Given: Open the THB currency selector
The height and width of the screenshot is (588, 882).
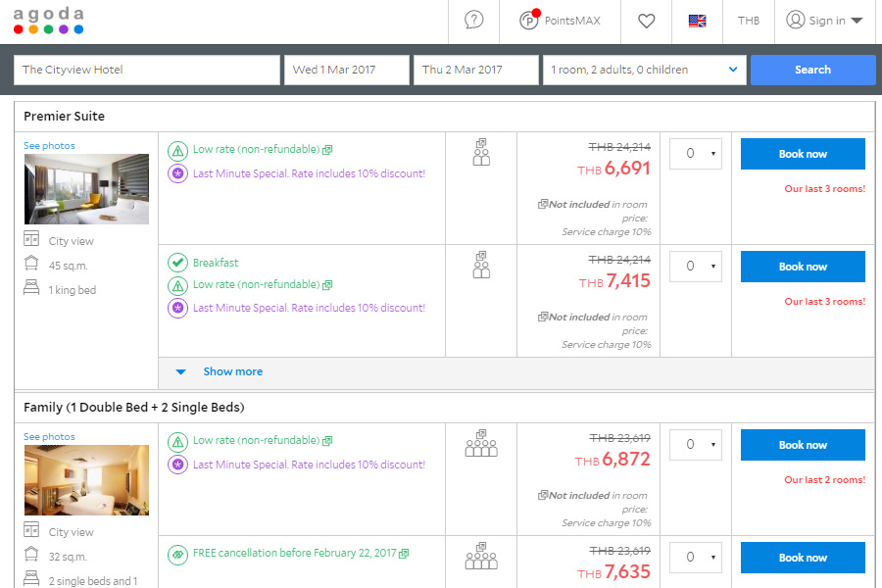Looking at the screenshot, I should pos(748,21).
